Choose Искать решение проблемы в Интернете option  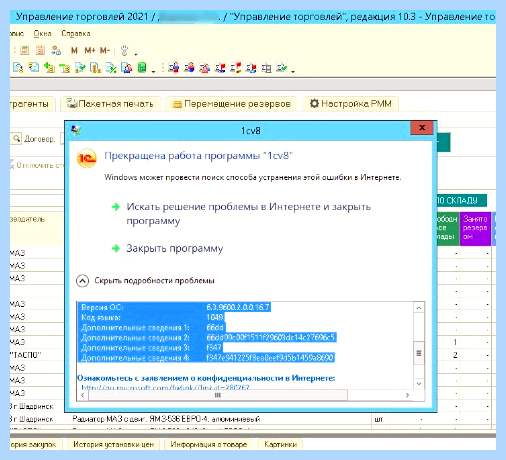(248, 213)
